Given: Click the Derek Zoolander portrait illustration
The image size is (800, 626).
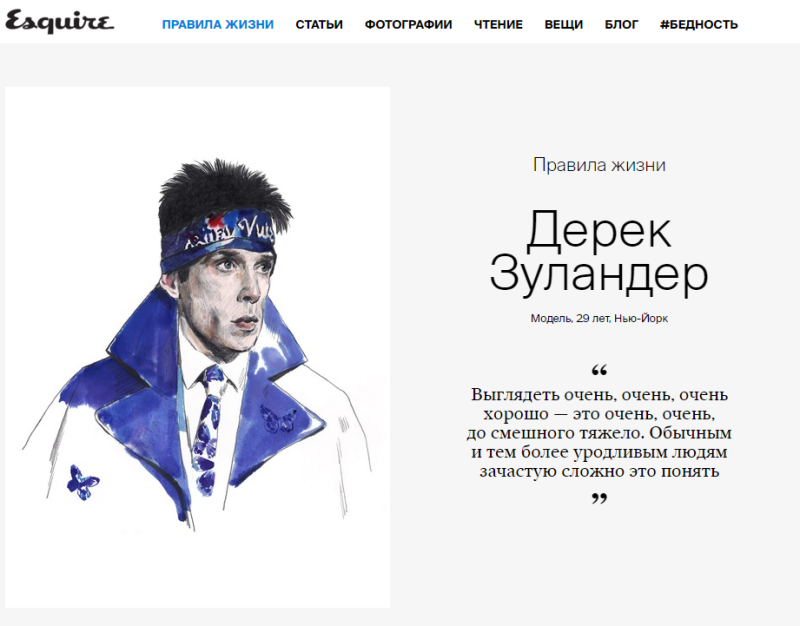Looking at the screenshot, I should (197, 347).
